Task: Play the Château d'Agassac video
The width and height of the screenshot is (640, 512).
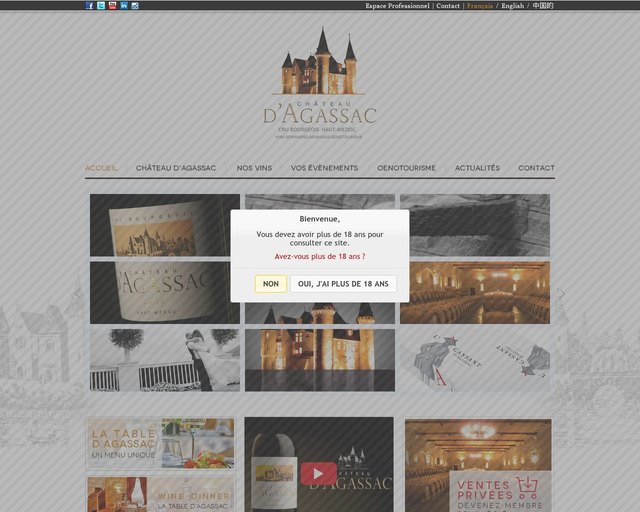Action: click(318, 474)
